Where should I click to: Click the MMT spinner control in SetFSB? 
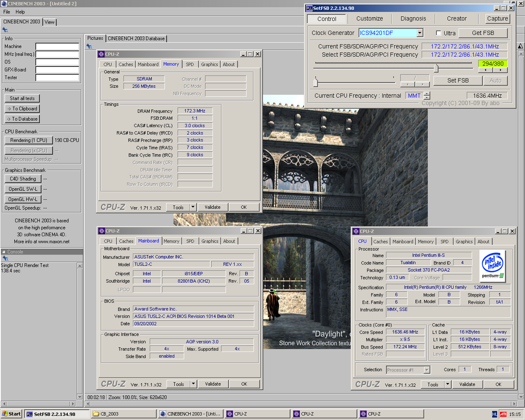(427, 96)
